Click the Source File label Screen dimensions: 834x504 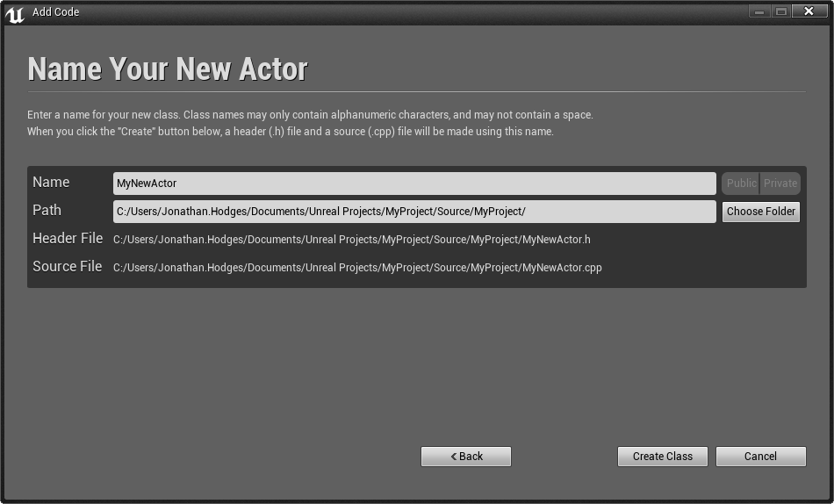(68, 267)
